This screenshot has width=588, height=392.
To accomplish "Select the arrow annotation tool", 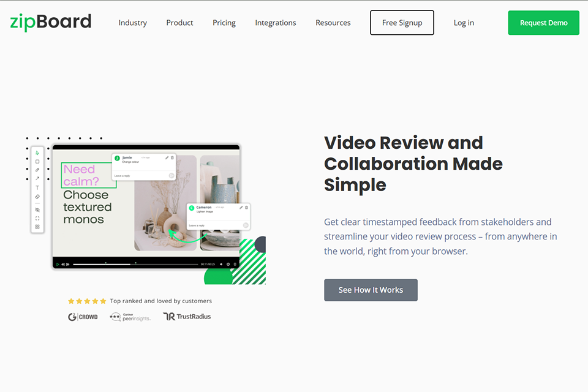I will (x=37, y=179).
